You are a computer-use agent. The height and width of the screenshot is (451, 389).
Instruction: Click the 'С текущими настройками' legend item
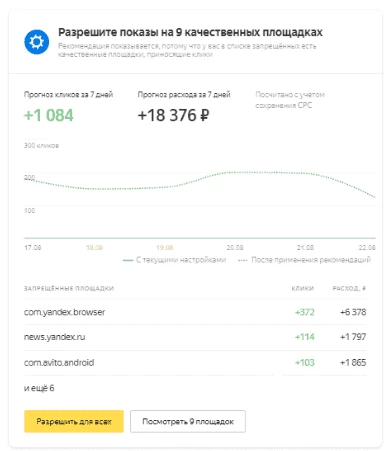(x=175, y=260)
